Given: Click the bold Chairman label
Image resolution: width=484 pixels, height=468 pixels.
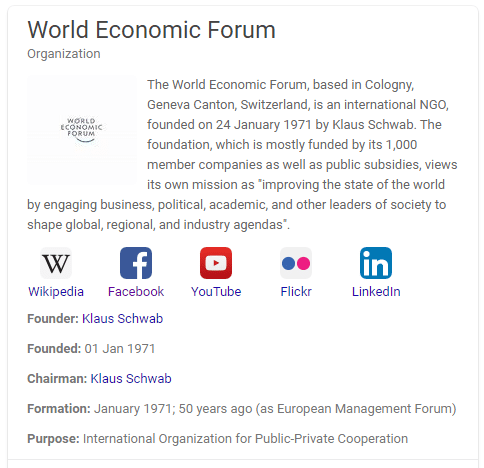Looking at the screenshot, I should point(57,379).
